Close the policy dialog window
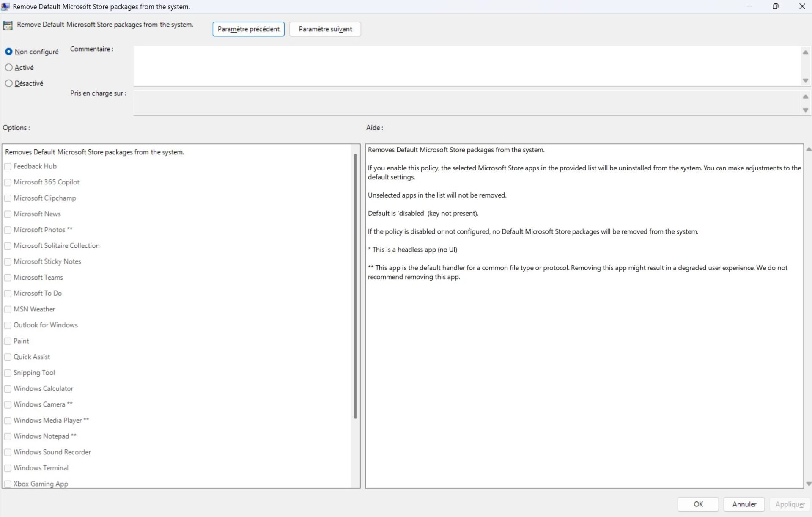The width and height of the screenshot is (812, 517). 801,6
